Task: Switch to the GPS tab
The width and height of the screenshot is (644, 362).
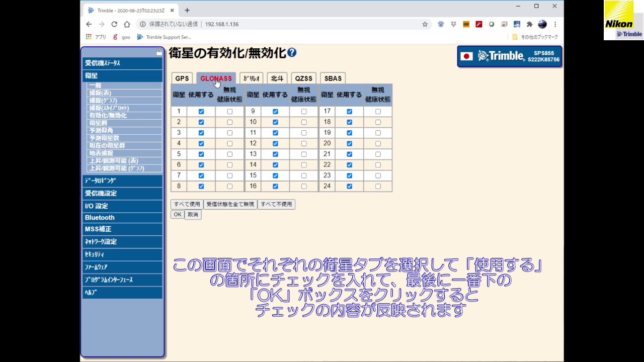Action: (182, 78)
